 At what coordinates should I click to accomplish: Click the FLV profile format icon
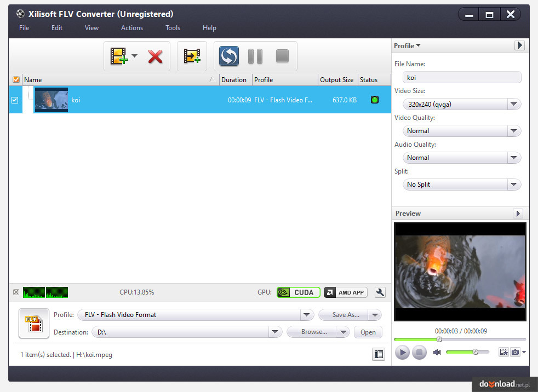pyautogui.click(x=34, y=324)
